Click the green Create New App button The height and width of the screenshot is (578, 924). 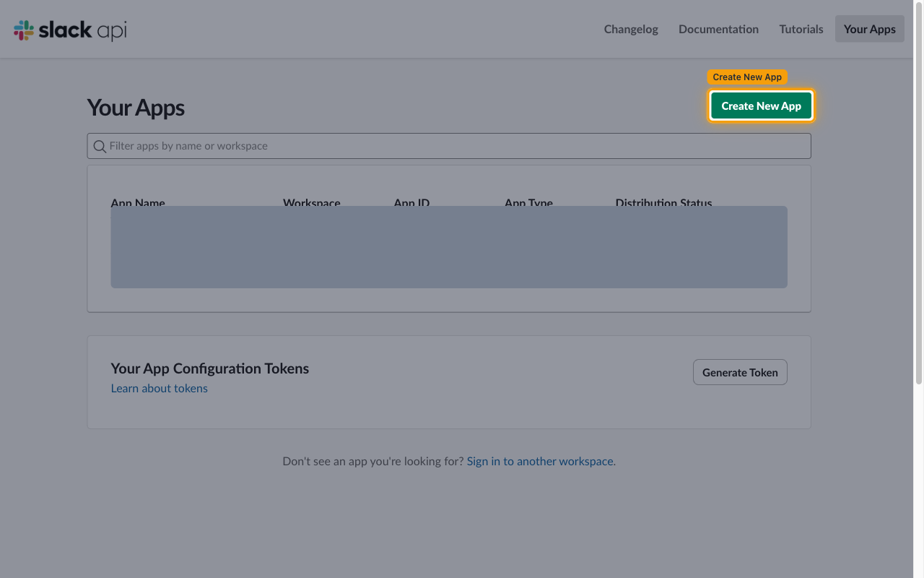(761, 105)
